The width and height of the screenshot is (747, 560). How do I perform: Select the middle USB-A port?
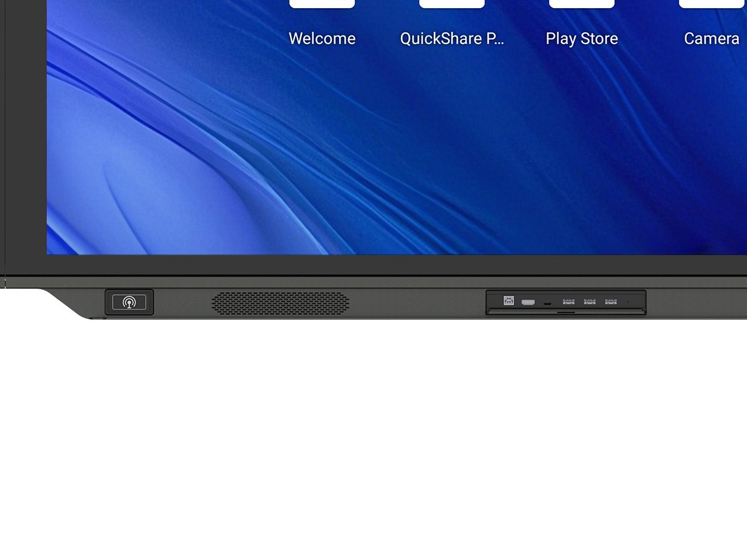(590, 302)
